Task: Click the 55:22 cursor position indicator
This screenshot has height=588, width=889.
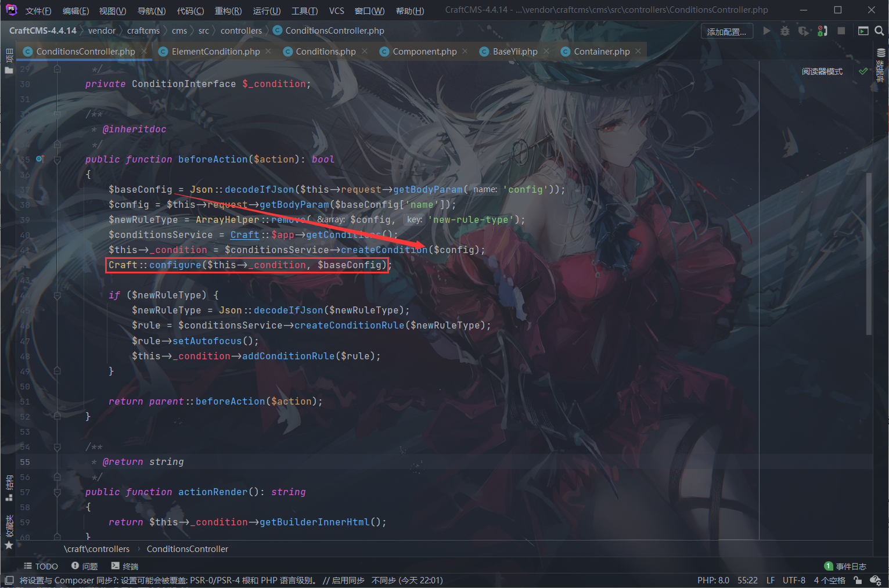Action: click(747, 580)
